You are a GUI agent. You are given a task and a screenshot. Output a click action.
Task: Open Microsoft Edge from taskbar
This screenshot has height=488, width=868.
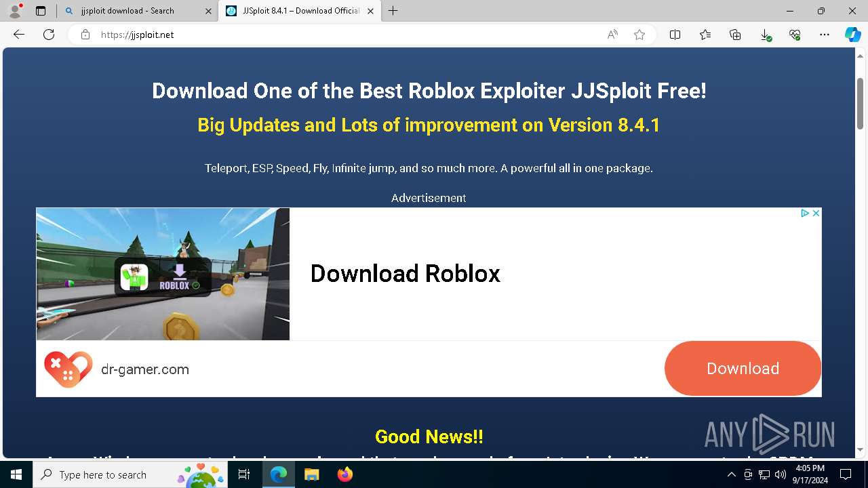(279, 474)
